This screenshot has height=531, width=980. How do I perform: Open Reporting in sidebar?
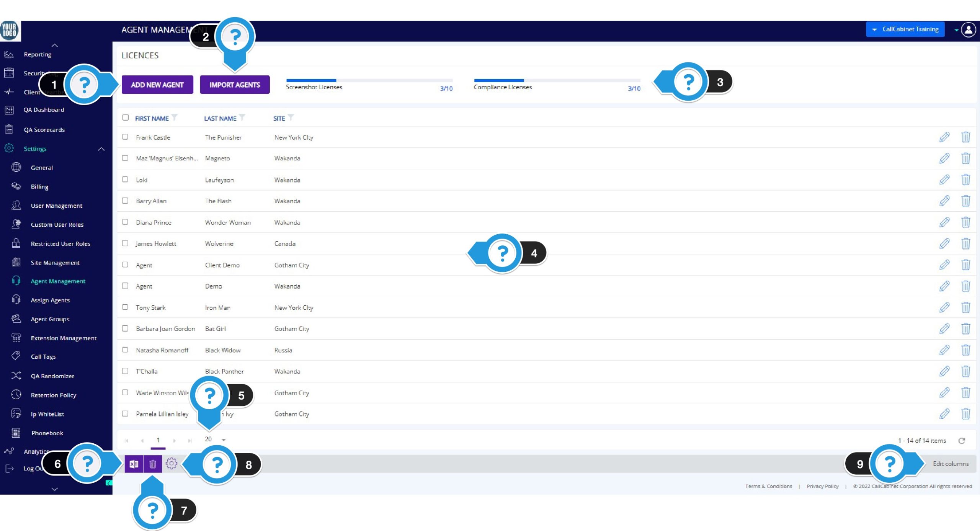click(38, 54)
